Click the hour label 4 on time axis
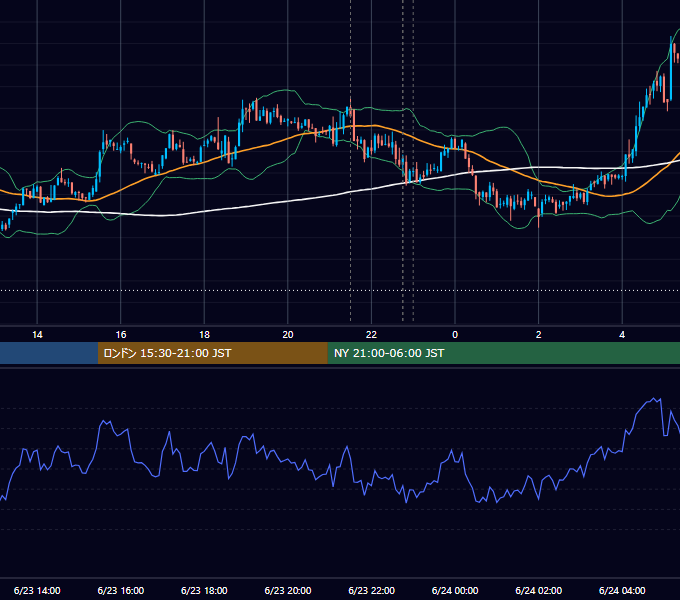Screen dimensions: 680x600 622,335
